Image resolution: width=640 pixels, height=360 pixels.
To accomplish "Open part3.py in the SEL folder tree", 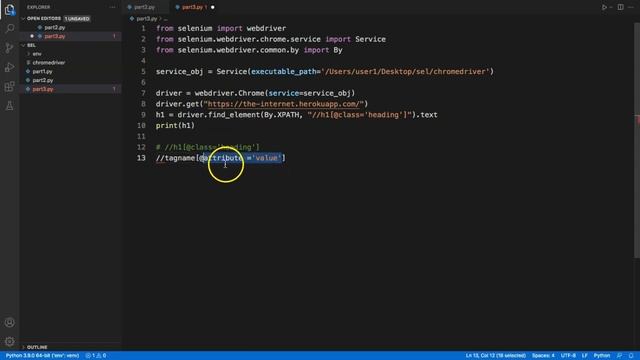I will (x=43, y=89).
